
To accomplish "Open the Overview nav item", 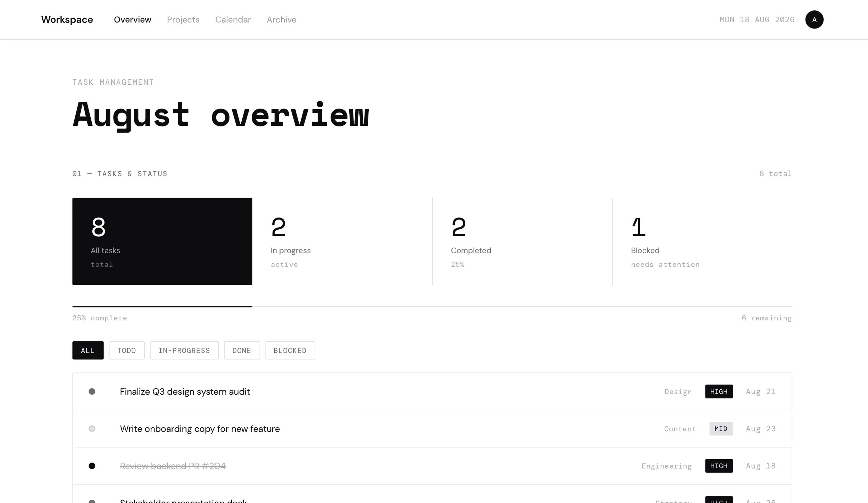I will [x=133, y=19].
